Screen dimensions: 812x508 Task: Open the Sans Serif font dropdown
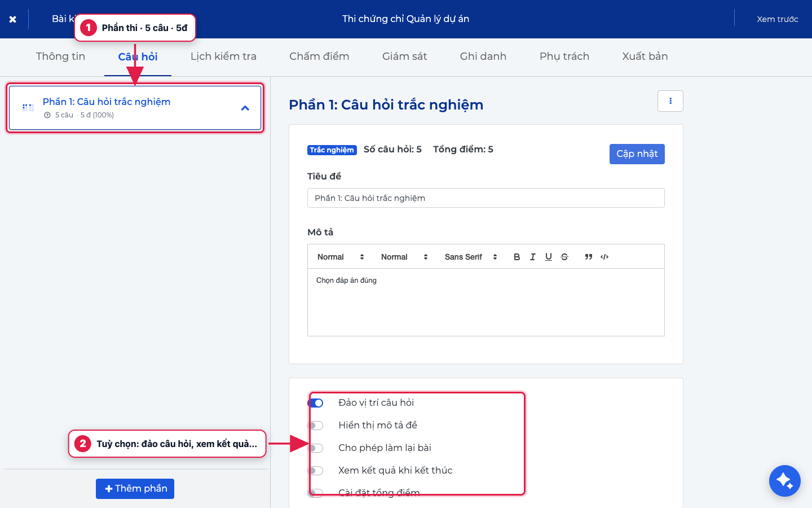coord(471,257)
